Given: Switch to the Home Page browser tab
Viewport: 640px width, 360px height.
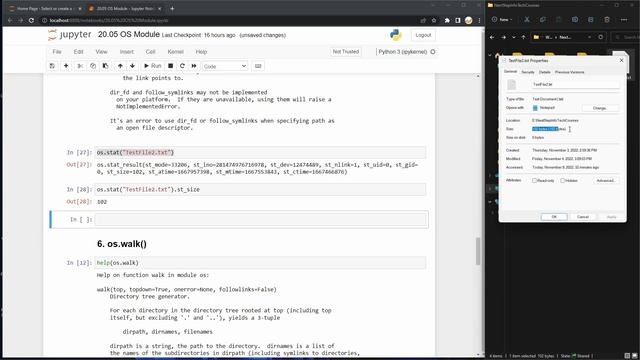Looking at the screenshot, I should coord(44,9).
